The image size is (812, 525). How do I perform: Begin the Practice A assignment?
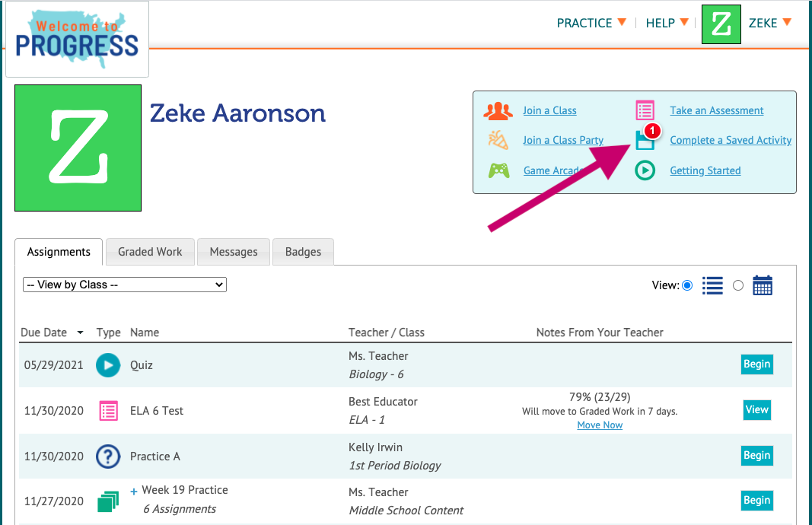click(x=757, y=455)
